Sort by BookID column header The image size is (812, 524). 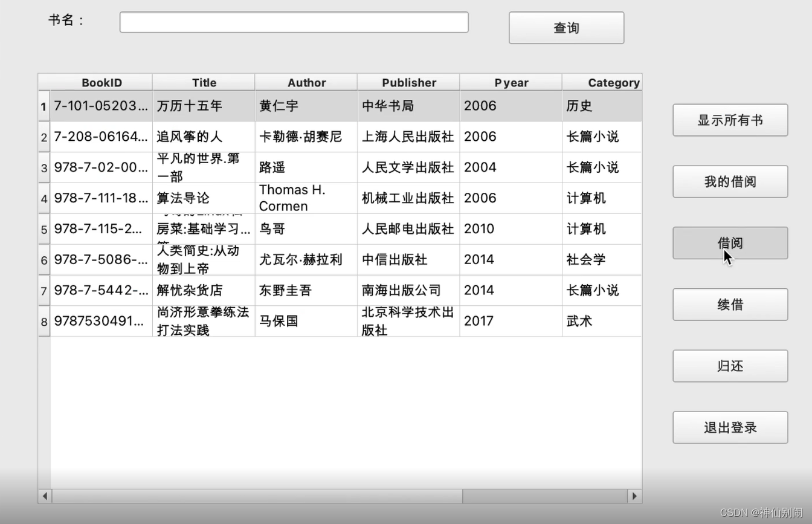[101, 82]
